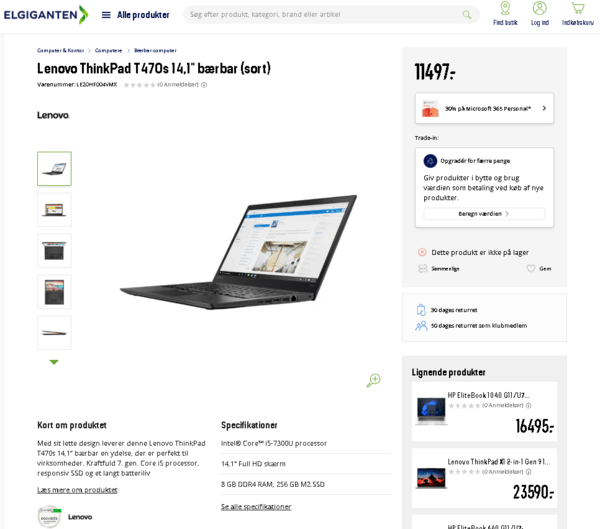Screen dimensions: 600x529
Task: Open Se alle specifikationer link
Action: tap(256, 506)
